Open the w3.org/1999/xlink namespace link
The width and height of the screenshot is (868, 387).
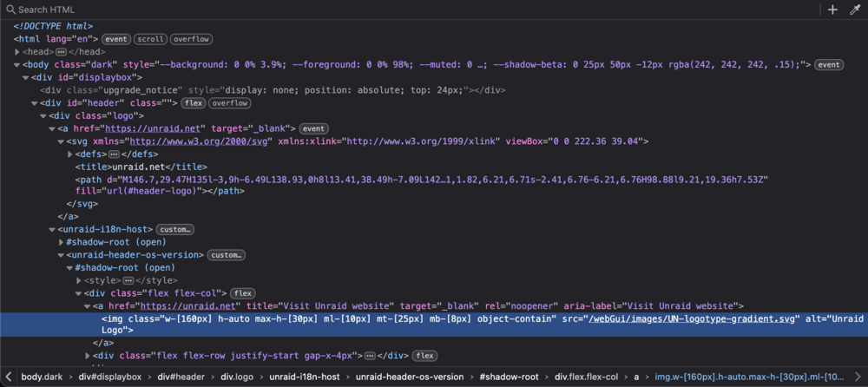(423, 141)
